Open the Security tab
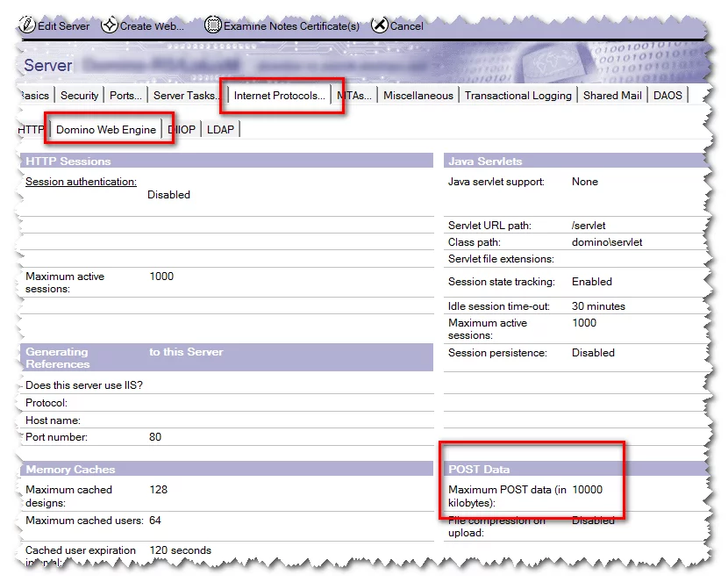The height and width of the screenshot is (582, 728). coord(80,96)
